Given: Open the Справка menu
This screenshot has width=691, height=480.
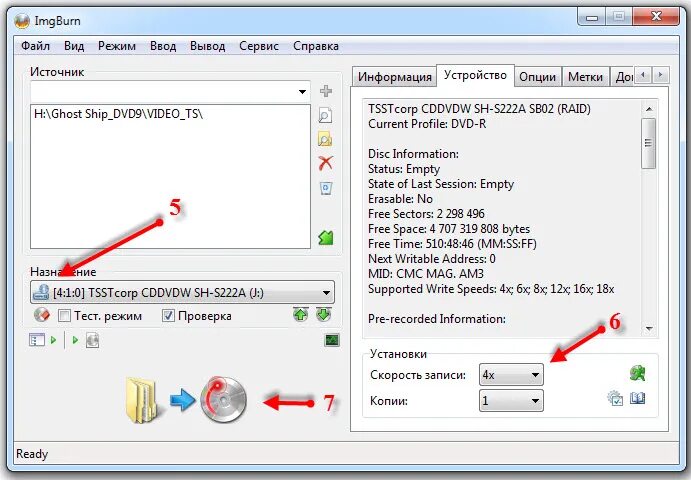Looking at the screenshot, I should point(316,46).
